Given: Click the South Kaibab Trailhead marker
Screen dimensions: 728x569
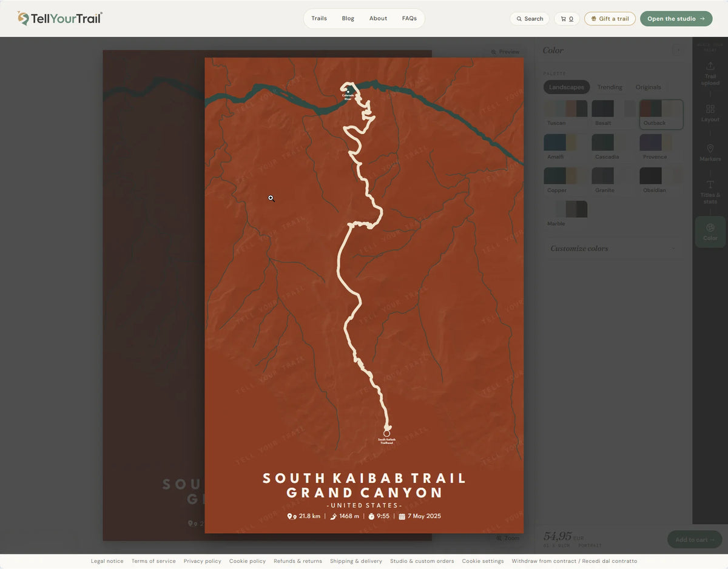Looking at the screenshot, I should tap(386, 437).
